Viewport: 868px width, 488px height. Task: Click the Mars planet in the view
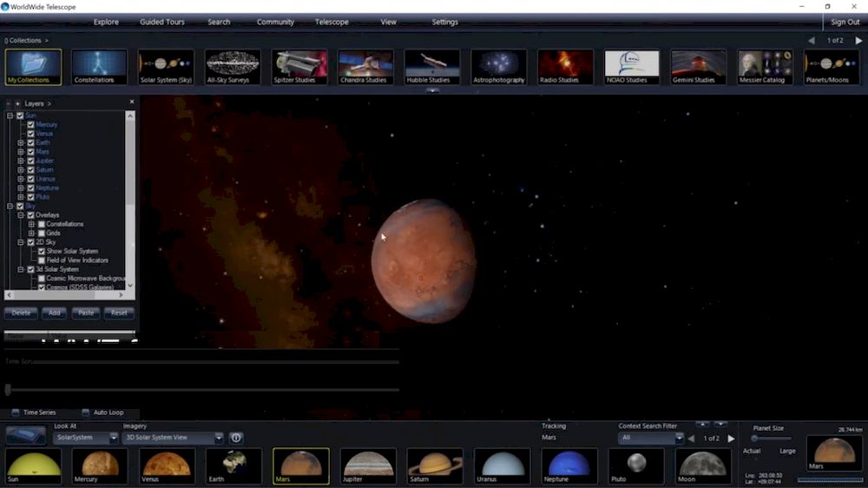(x=424, y=260)
